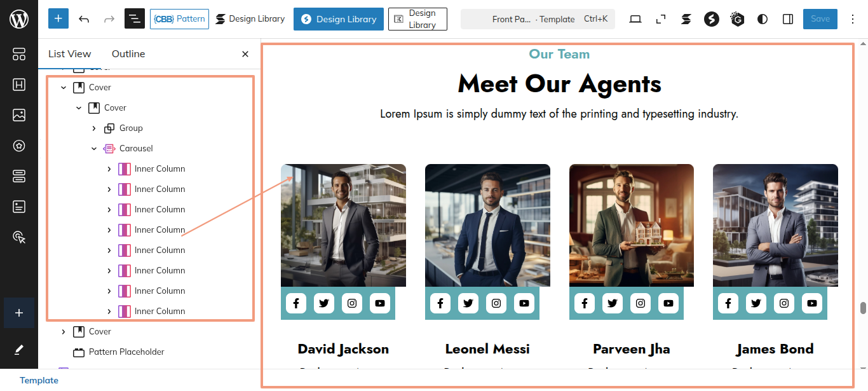Viewport: 868px width, 391px height.
Task: Expand the Group block in List View
Action: coord(94,128)
